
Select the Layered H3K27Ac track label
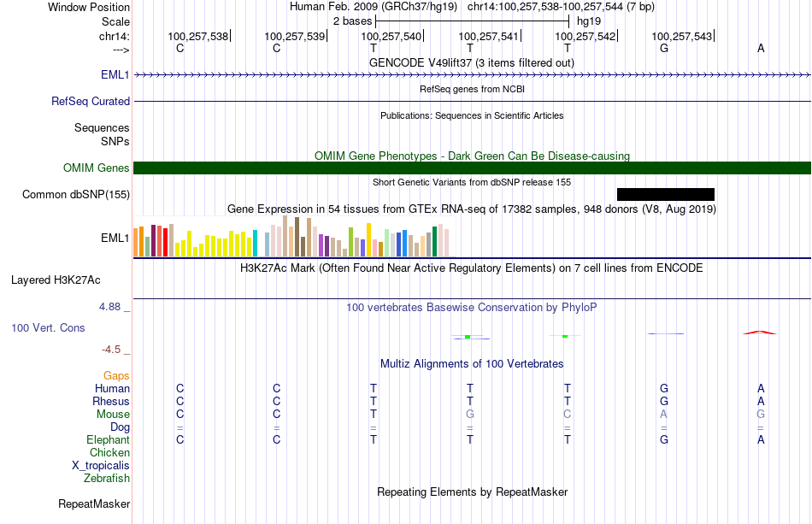[x=56, y=280]
